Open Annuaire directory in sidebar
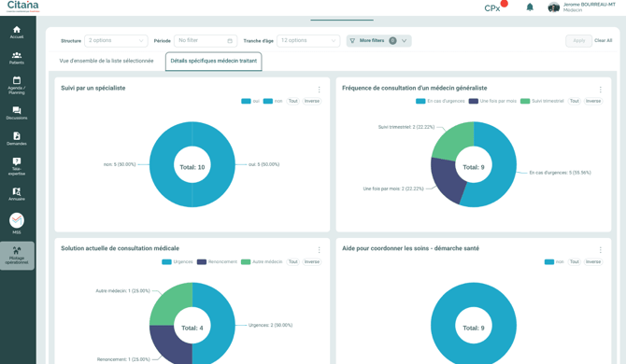 17,194
